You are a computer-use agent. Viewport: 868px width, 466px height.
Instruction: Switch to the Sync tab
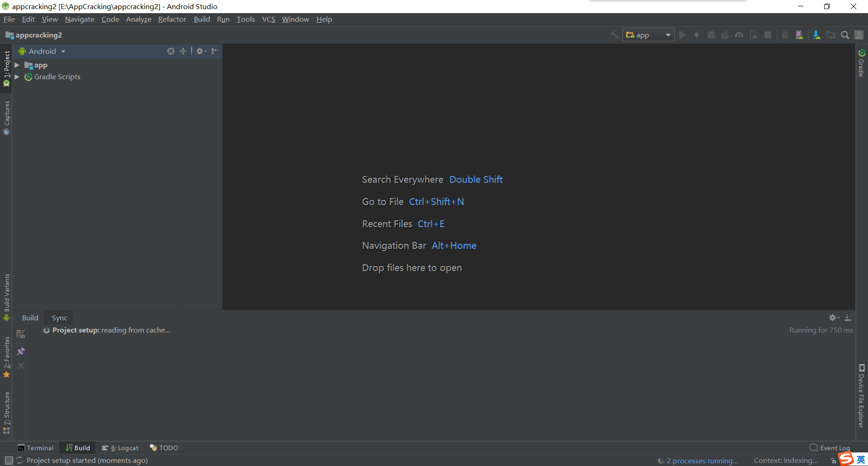[x=59, y=318]
